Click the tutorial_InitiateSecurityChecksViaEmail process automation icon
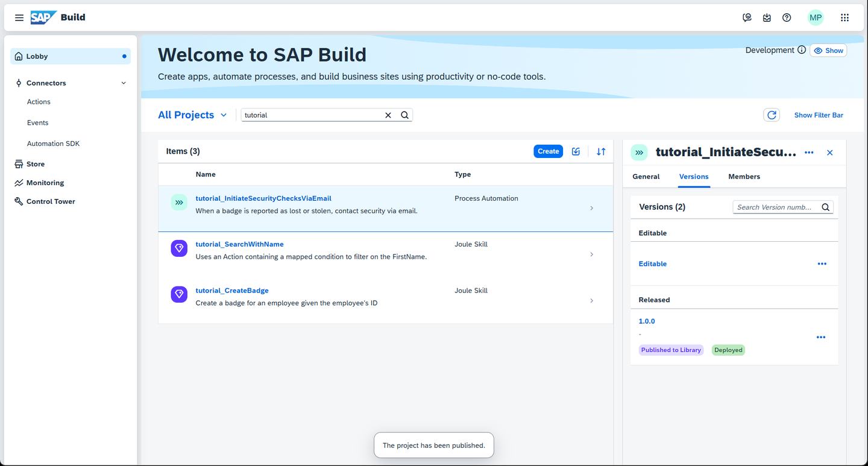The width and height of the screenshot is (868, 466). click(179, 203)
